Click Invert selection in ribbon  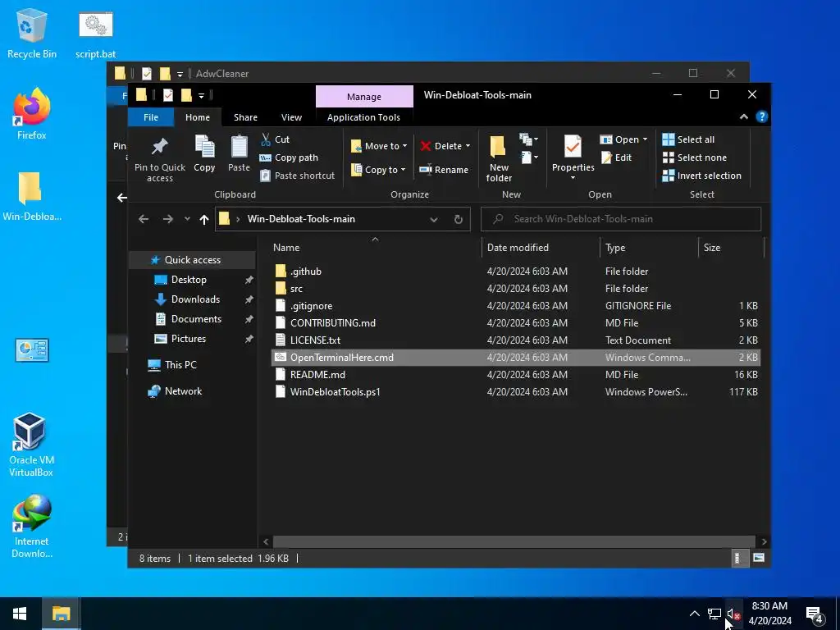tap(702, 176)
